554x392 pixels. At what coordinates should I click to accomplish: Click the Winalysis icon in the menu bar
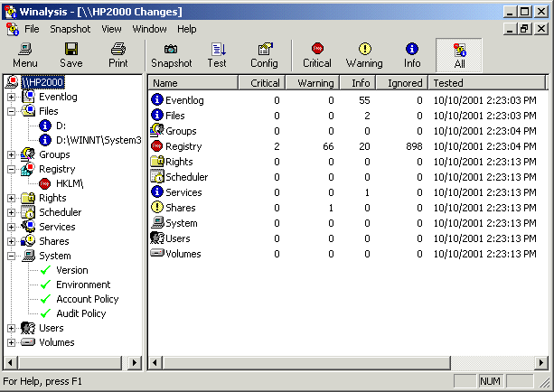[x=13, y=29]
